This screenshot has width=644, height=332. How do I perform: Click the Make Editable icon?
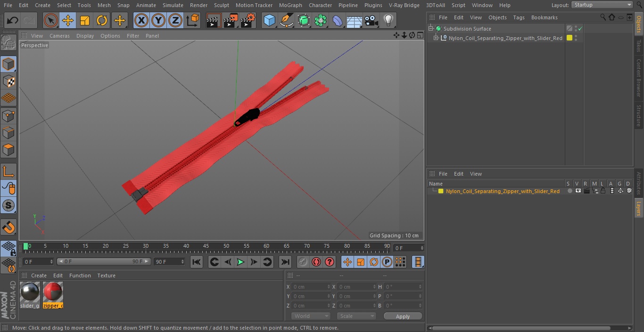8,43
